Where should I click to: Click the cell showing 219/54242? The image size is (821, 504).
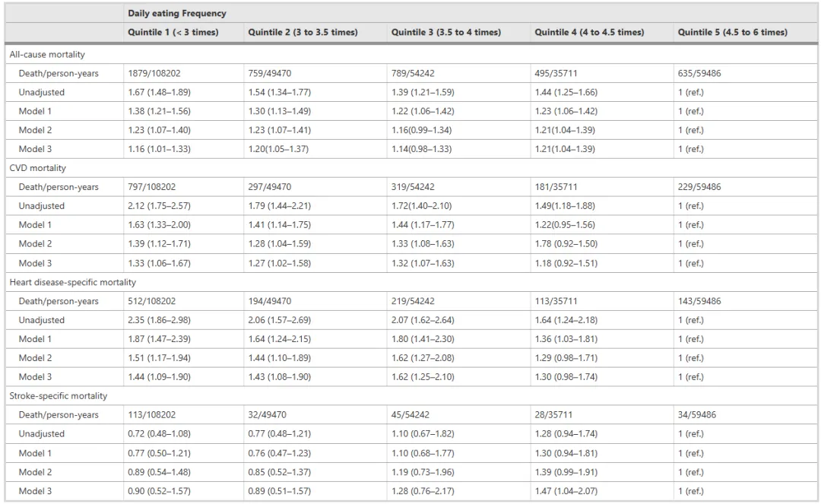tap(458, 301)
